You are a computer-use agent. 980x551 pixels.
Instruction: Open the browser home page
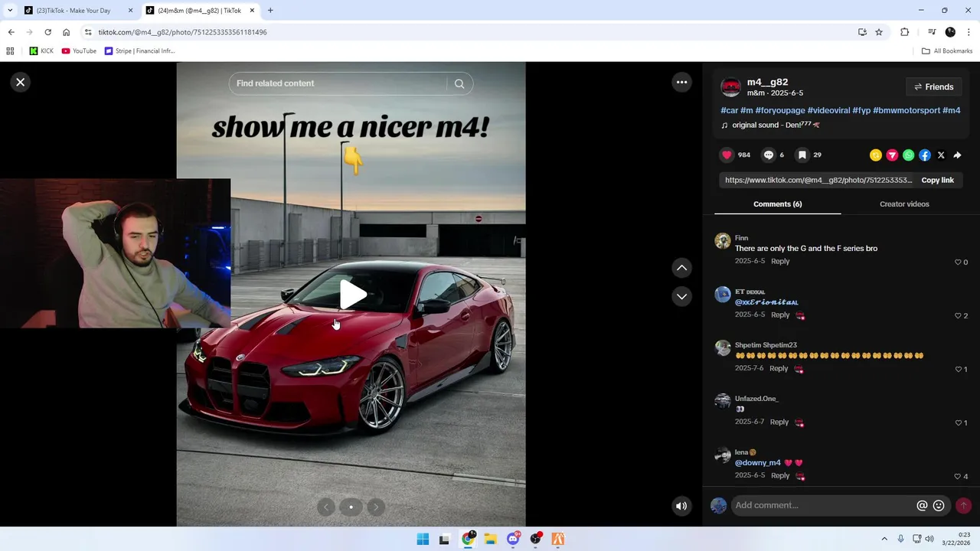(66, 32)
